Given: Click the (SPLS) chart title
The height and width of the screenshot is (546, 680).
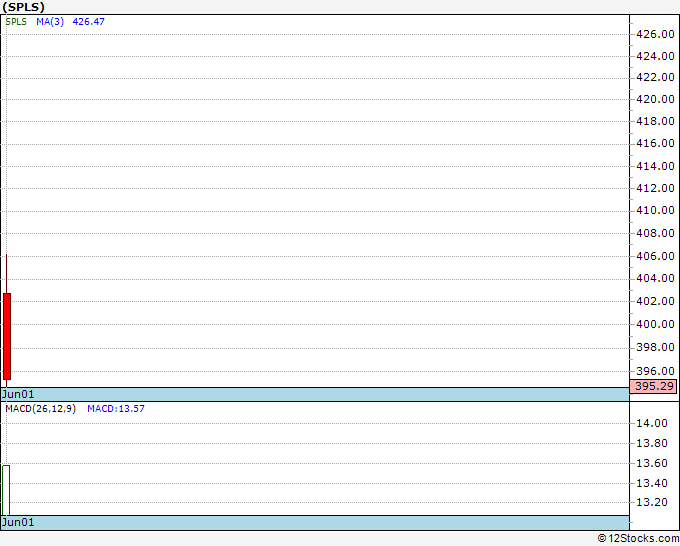Looking at the screenshot, I should [24, 7].
